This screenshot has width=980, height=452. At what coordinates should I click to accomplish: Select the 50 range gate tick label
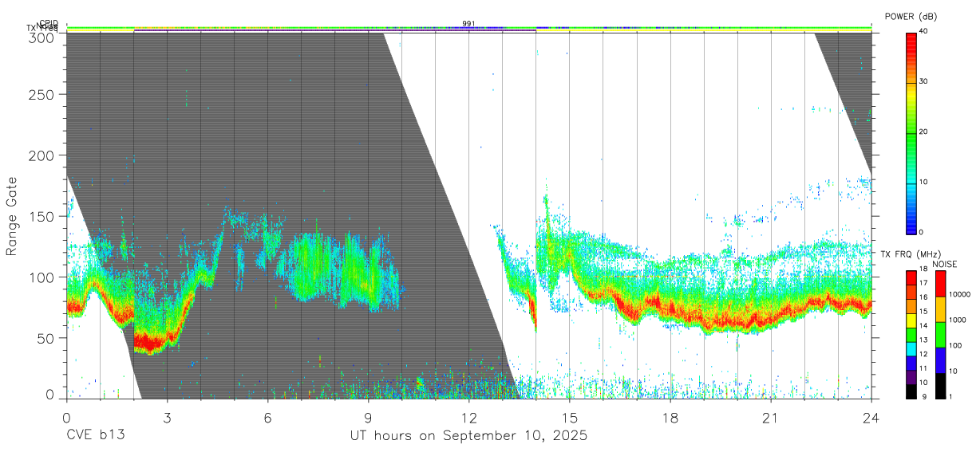click(x=45, y=338)
